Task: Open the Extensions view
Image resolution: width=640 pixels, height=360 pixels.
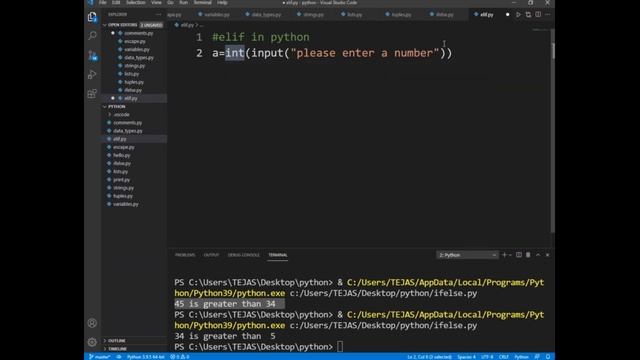Action: coord(92,93)
